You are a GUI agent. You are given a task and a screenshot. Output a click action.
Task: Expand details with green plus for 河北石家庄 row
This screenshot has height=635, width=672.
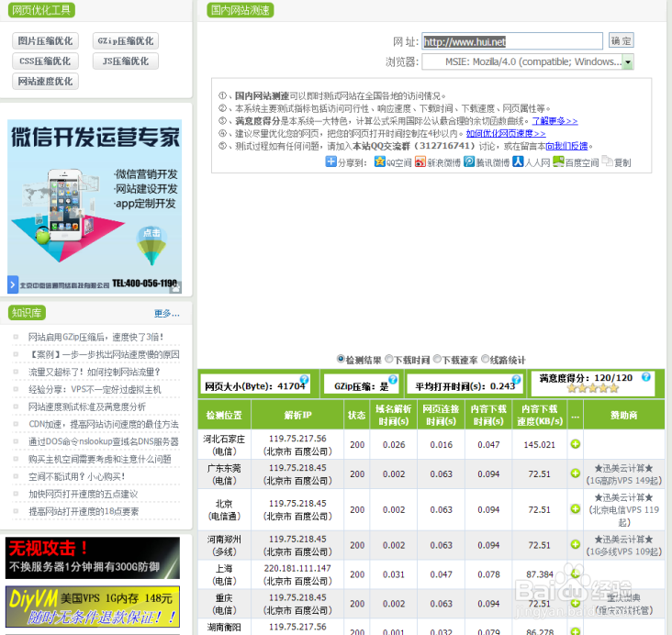575,444
